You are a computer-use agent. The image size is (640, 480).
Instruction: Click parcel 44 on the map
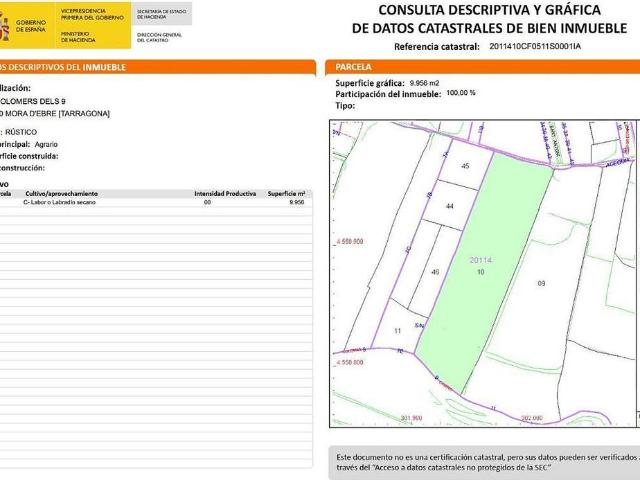(449, 207)
